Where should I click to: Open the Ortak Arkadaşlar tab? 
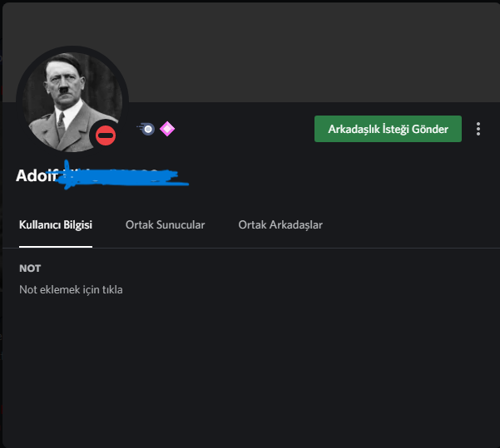[280, 225]
